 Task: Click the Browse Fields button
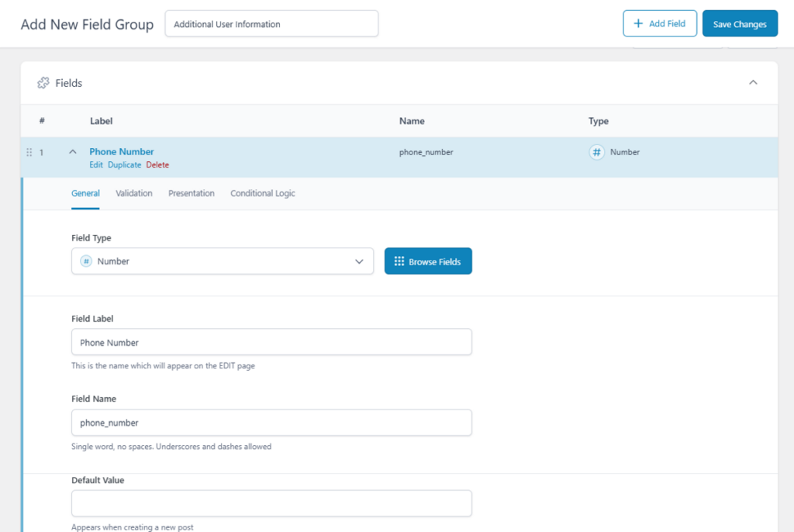[428, 261]
